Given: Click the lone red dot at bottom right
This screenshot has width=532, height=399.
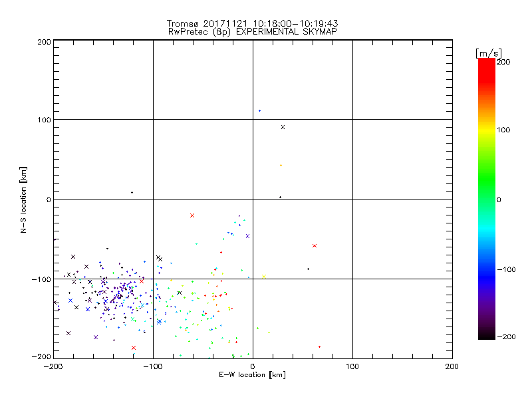Looking at the screenshot, I should (319, 346).
